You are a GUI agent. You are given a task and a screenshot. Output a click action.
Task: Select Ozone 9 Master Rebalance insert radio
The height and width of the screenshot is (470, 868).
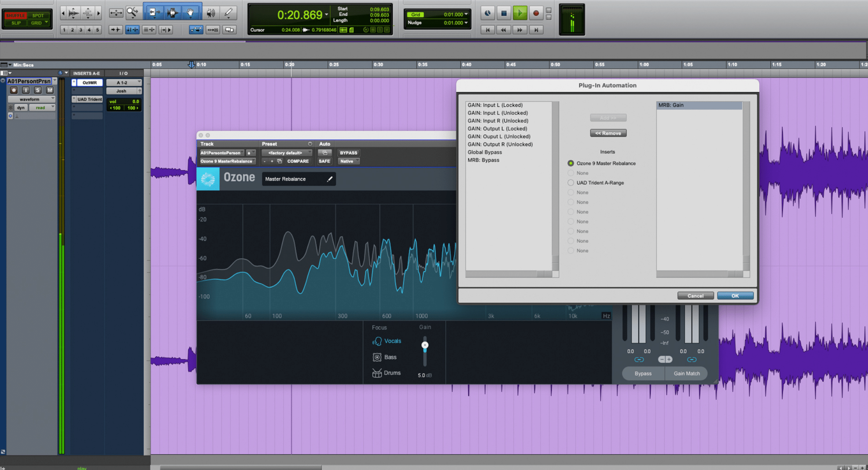click(x=571, y=163)
